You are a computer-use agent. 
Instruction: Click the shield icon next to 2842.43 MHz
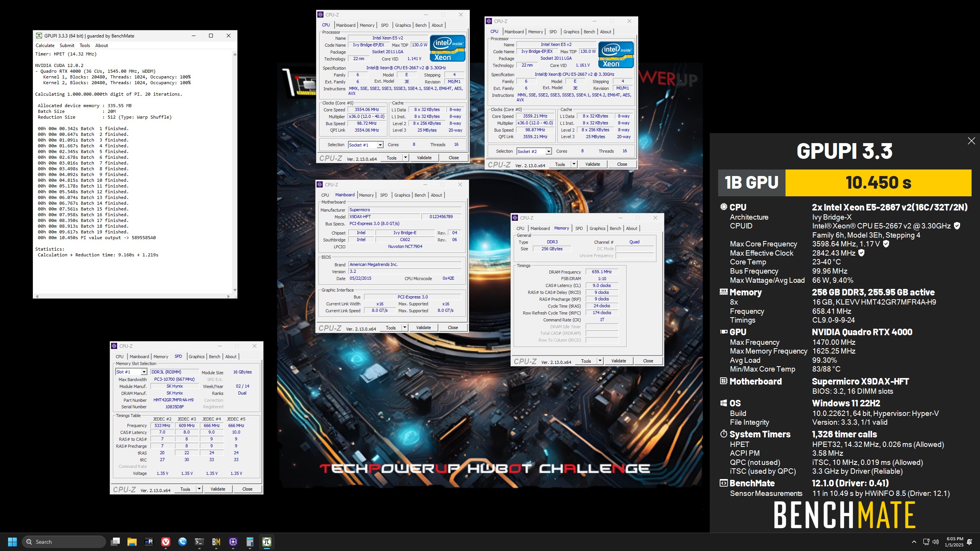(x=861, y=253)
